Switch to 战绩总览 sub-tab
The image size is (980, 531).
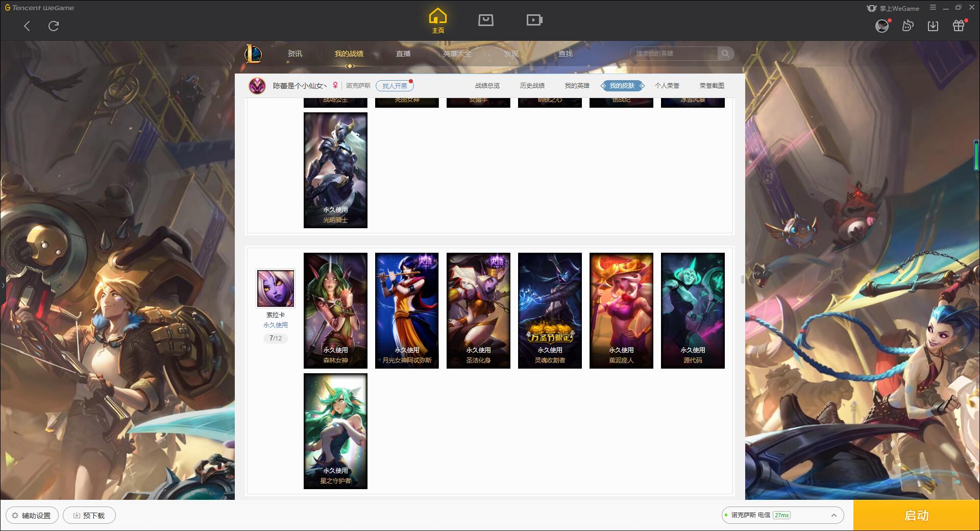(487, 86)
